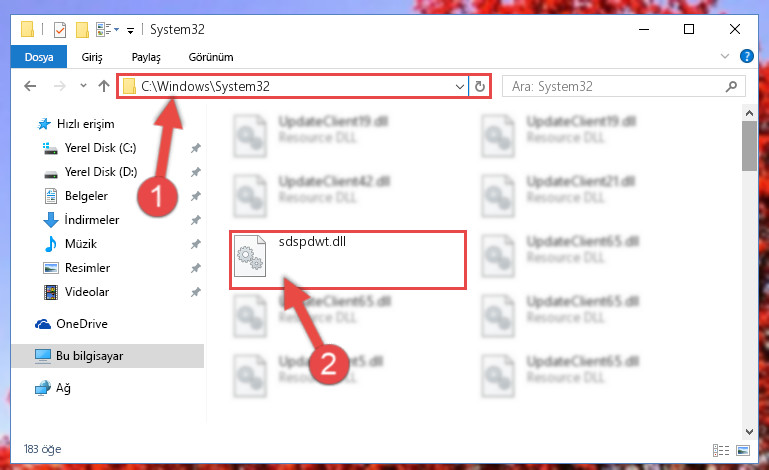Open the help question mark icon
Screen dimensions: 769x470
click(x=746, y=56)
